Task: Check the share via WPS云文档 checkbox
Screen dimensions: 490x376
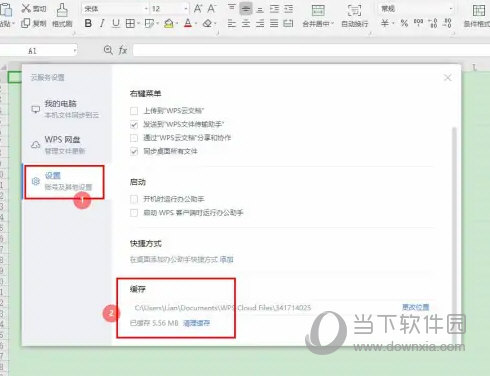Action: tap(134, 138)
